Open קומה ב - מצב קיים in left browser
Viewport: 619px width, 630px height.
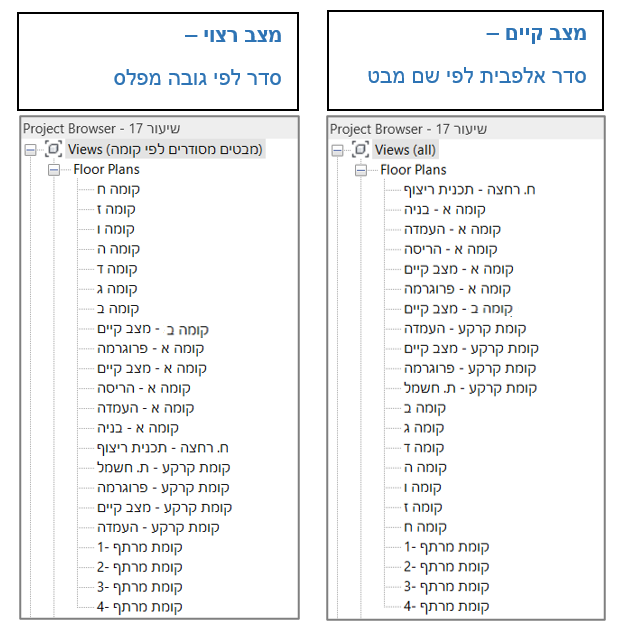[x=153, y=329]
